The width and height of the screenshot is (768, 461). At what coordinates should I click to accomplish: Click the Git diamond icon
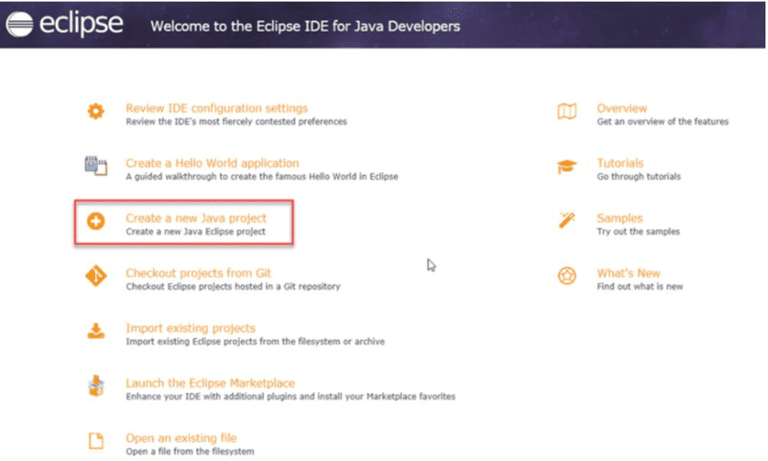pyautogui.click(x=96, y=276)
